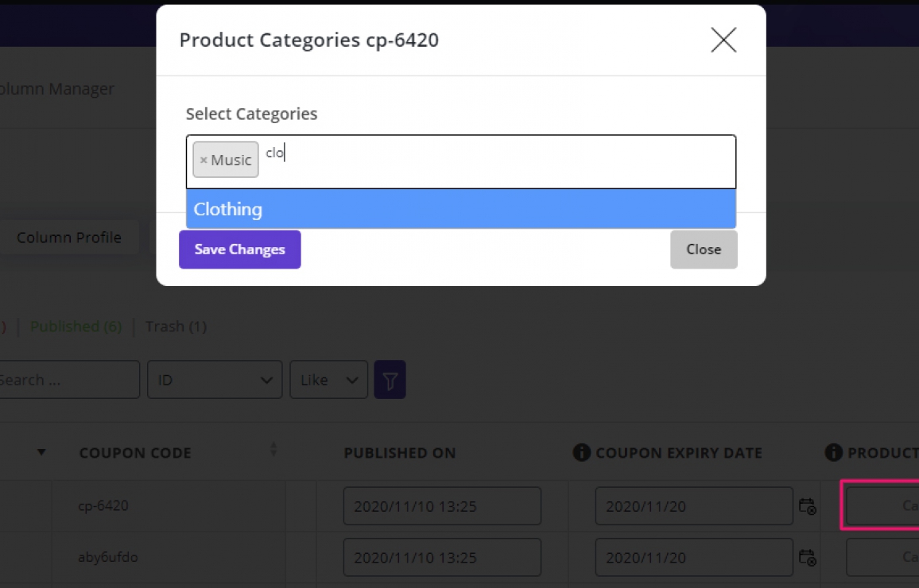Click the Close button in the dialog
The image size is (919, 588).
click(704, 249)
